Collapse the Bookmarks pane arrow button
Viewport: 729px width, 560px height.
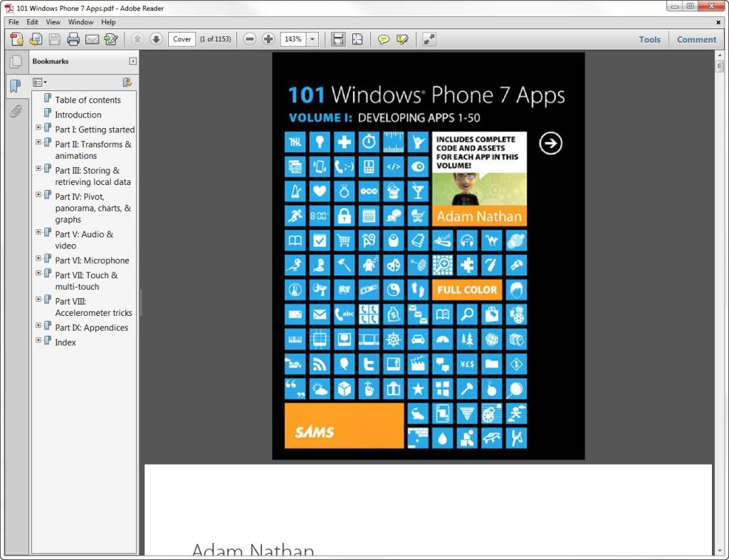tap(133, 61)
